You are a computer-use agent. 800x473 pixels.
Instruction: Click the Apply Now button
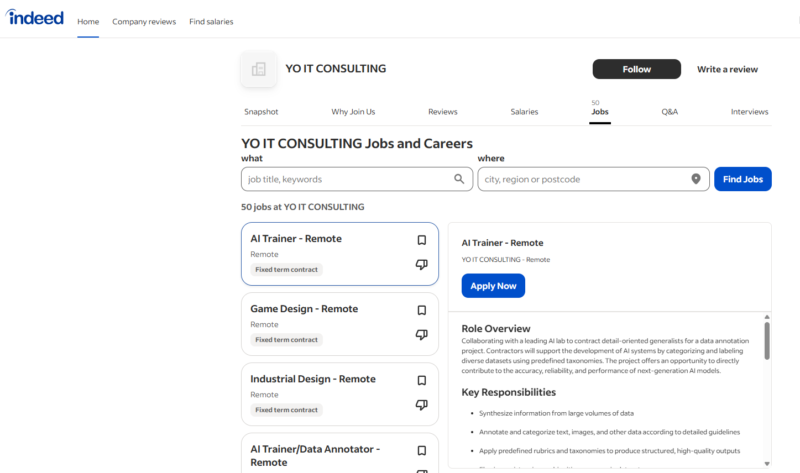pyautogui.click(x=493, y=286)
